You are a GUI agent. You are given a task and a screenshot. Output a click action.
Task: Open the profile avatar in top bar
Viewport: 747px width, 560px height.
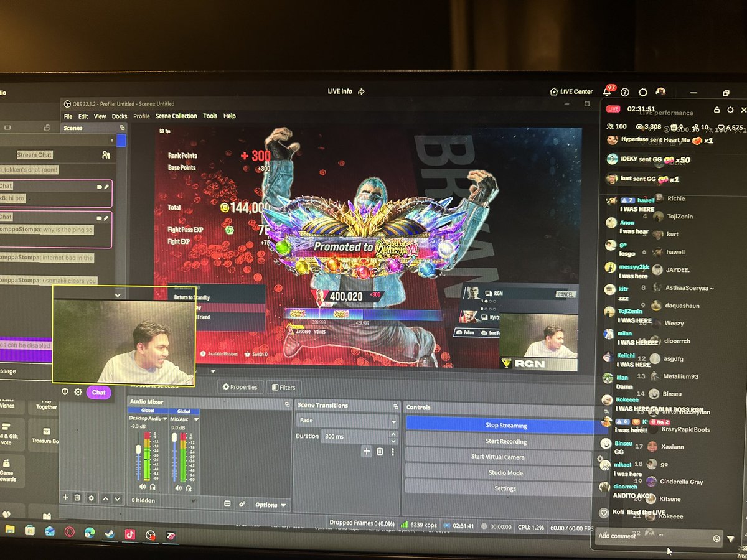(660, 91)
